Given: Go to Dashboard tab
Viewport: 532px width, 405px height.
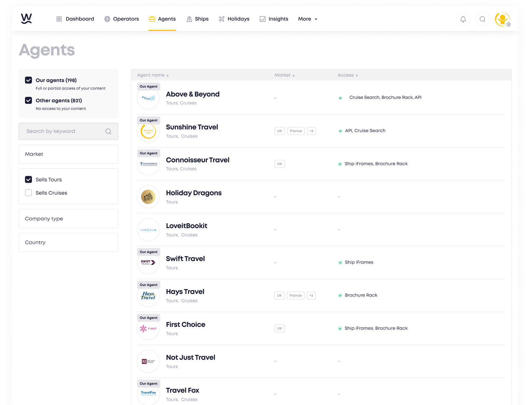Looking at the screenshot, I should pos(75,19).
